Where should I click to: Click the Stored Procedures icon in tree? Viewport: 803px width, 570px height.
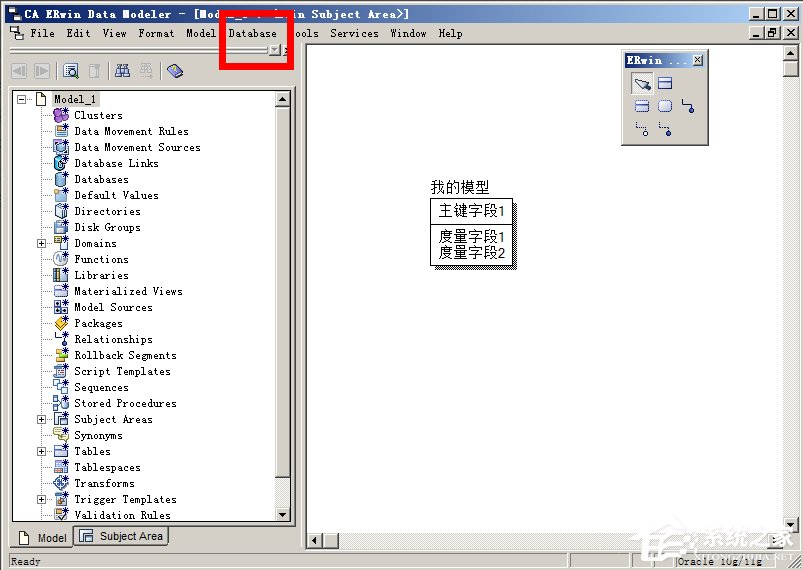click(x=61, y=403)
